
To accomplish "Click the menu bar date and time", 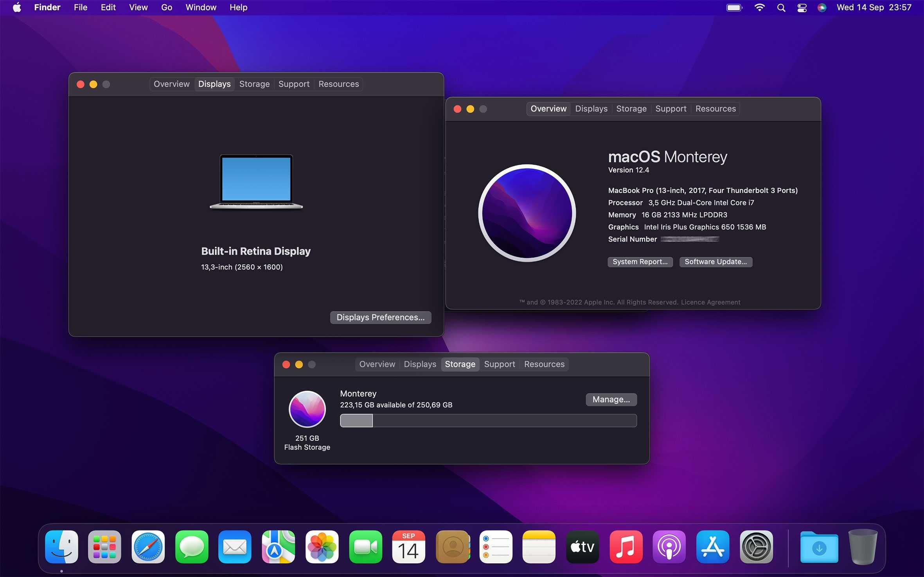I will [x=874, y=7].
